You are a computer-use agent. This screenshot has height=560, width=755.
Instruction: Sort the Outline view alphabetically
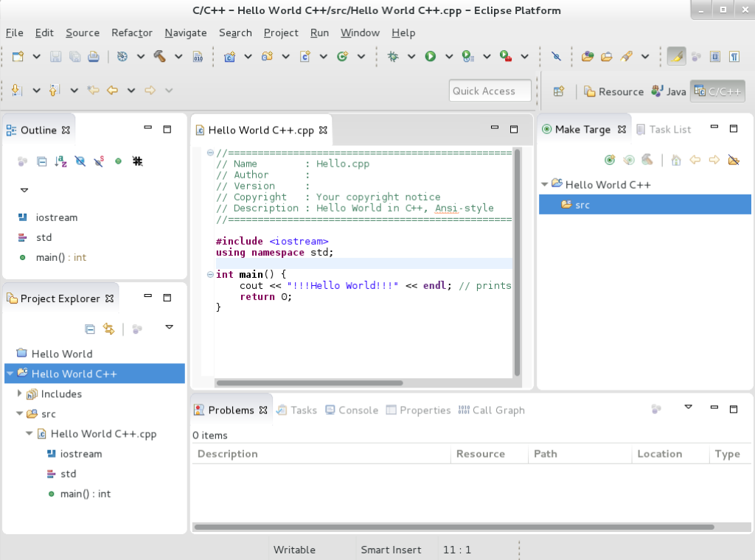[61, 161]
